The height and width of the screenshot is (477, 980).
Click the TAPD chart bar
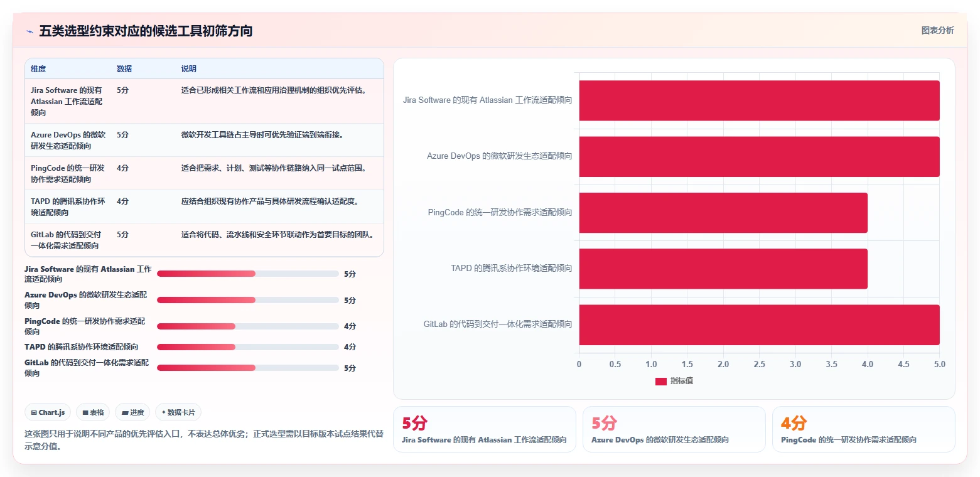[x=723, y=269]
